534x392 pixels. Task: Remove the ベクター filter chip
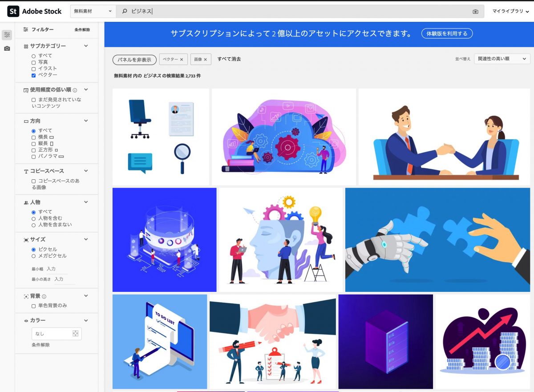[182, 59]
